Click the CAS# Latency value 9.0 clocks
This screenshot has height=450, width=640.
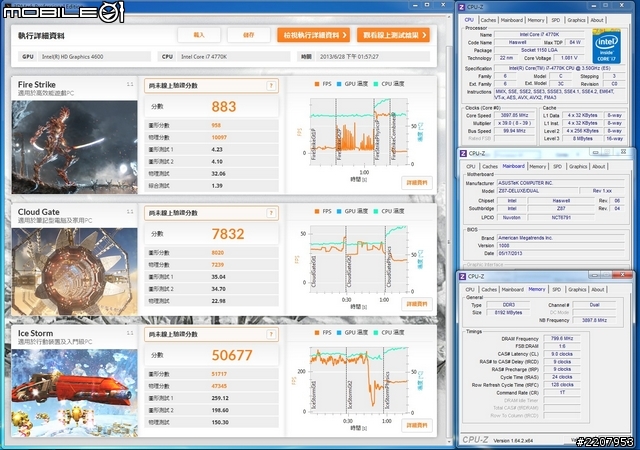pyautogui.click(x=562, y=354)
